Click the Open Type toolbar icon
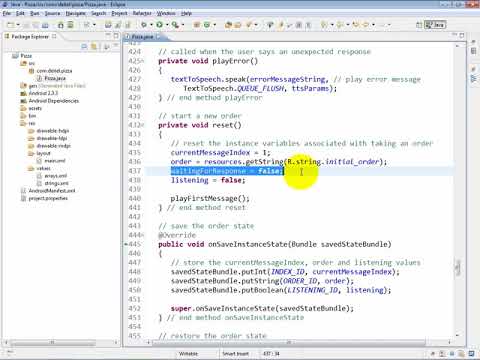The width and height of the screenshot is (480, 360). pyautogui.click(x=228, y=25)
